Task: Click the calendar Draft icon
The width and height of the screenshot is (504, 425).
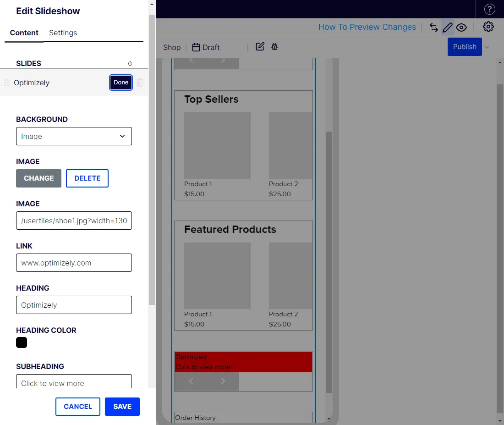Action: (x=196, y=47)
